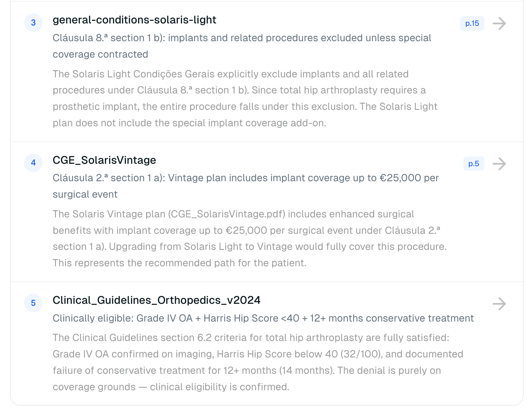The image size is (532, 412).
Task: Select the circled number 4 citation badge
Action: [x=33, y=163]
